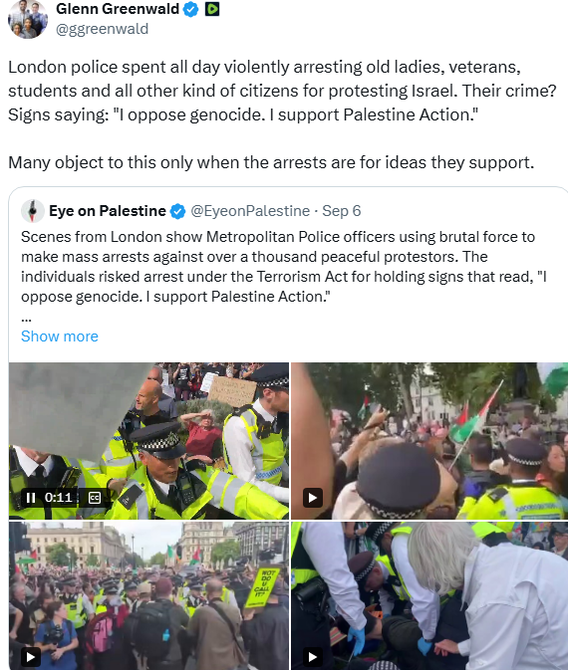Play the bottom-right arrest video

[x=313, y=657]
